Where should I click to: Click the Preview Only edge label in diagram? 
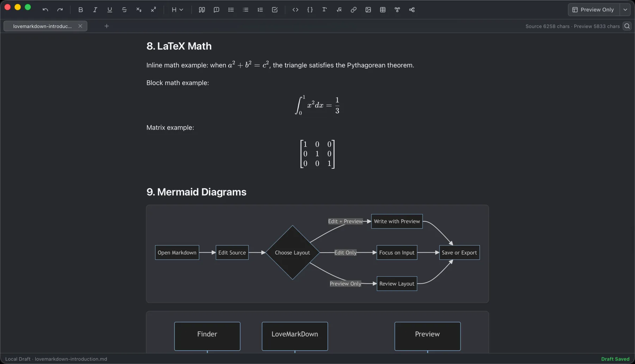click(345, 284)
